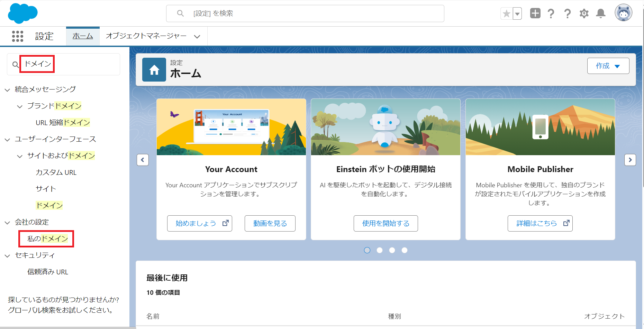This screenshot has height=329, width=644.
Task: Open the global actions plus icon
Action: 535,13
